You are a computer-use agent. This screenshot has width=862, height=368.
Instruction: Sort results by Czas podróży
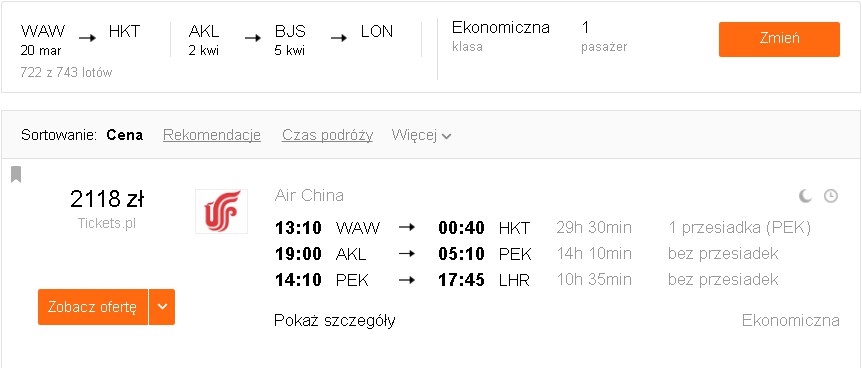click(x=327, y=135)
